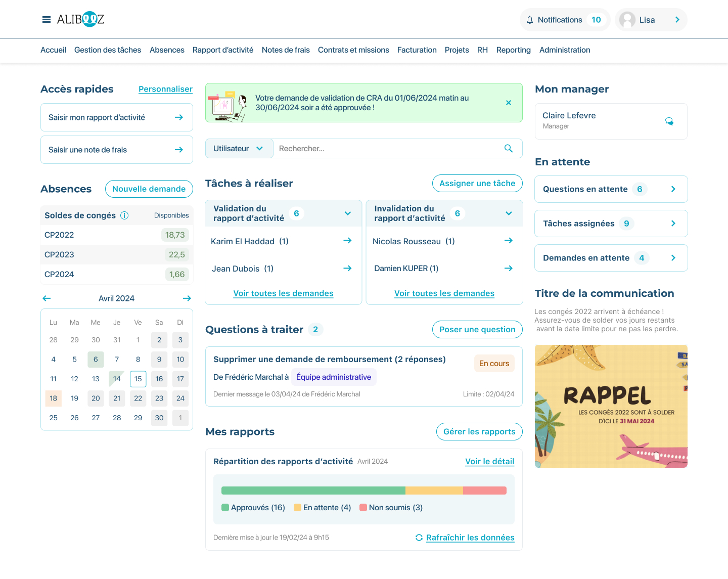Click Gérer les rapports button
Viewport: 728px width, 579px height.
[x=479, y=432]
